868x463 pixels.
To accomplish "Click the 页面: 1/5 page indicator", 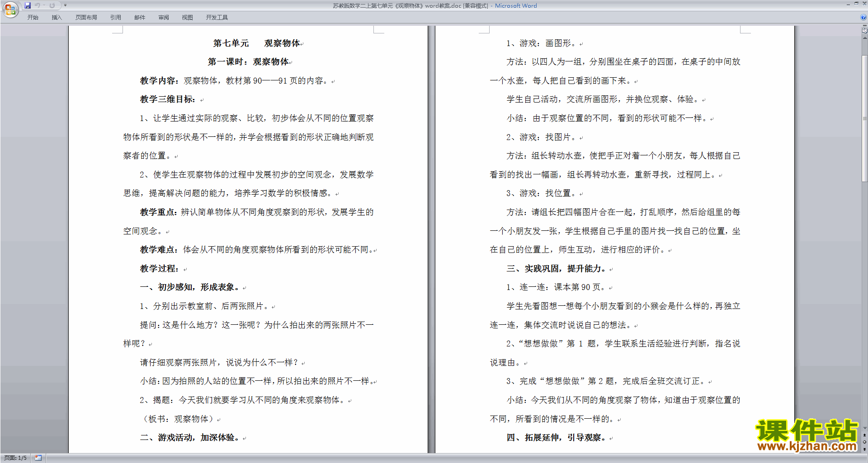I will coord(15,458).
